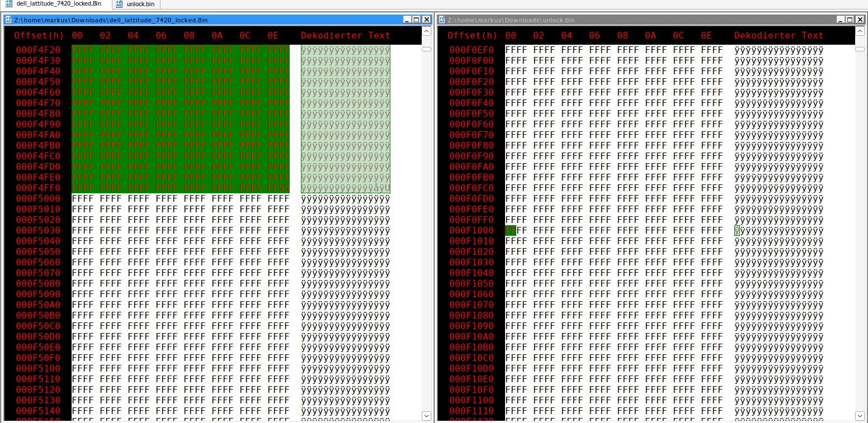Click offset 000F4F20 in the locked.Bin window
This screenshot has height=423, width=868.
pos(38,50)
